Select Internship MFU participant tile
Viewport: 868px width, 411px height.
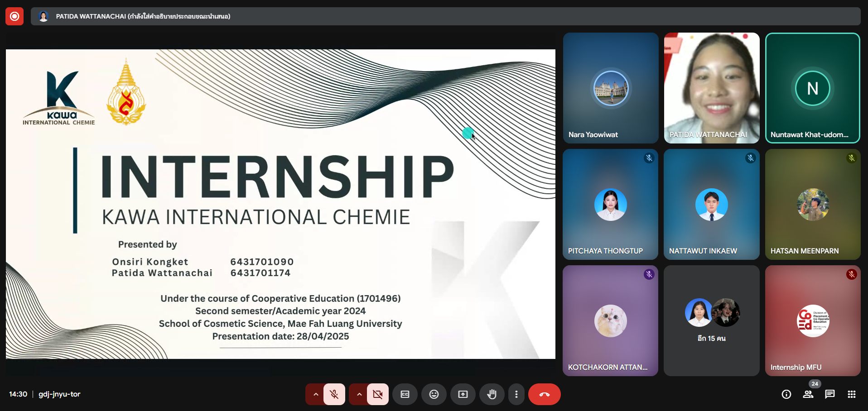tap(813, 320)
